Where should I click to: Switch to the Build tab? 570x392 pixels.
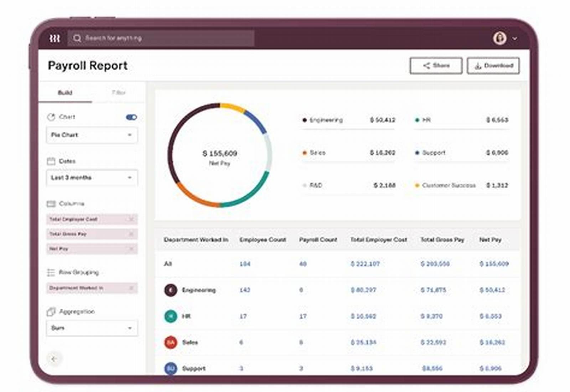65,93
